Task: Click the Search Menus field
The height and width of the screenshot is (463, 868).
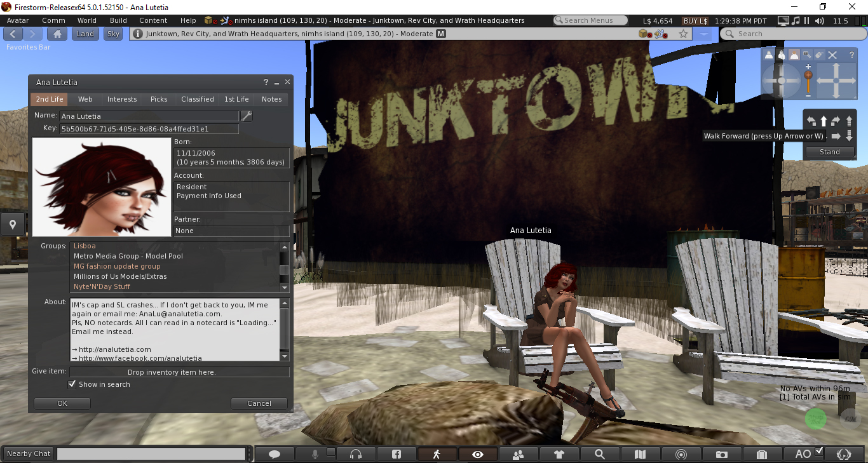Action: point(590,20)
